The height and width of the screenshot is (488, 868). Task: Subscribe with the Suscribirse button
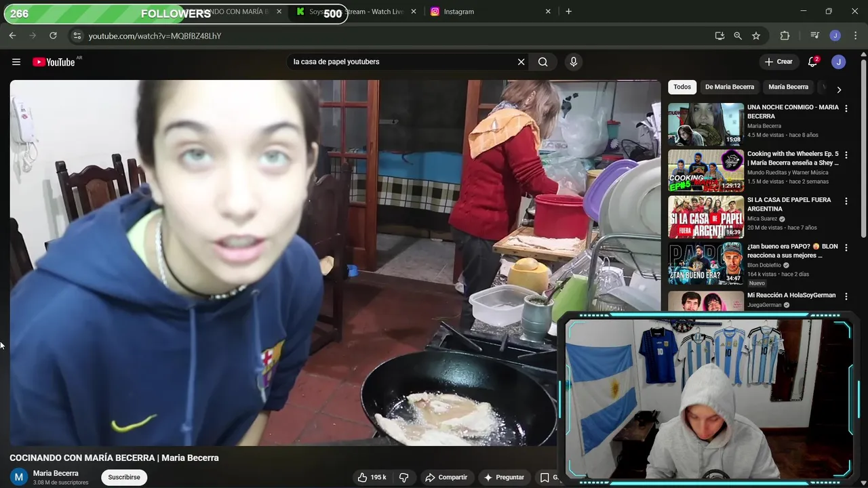(x=124, y=477)
